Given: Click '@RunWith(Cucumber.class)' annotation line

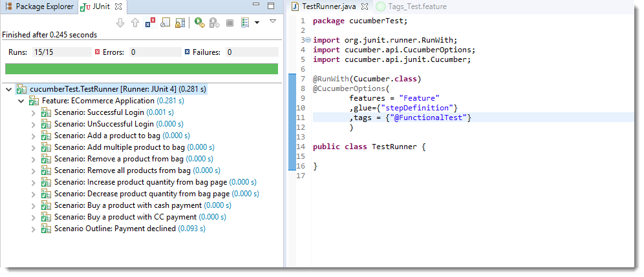Looking at the screenshot, I should (x=367, y=79).
